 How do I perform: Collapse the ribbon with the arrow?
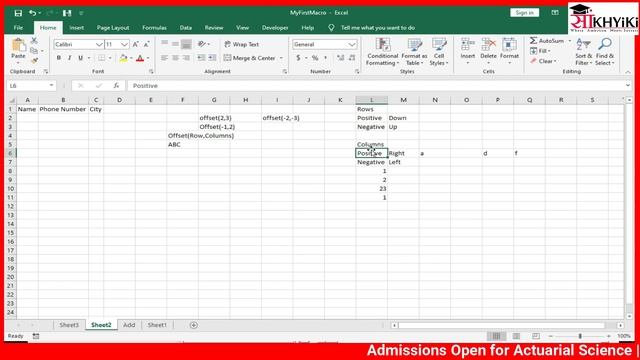point(628,72)
